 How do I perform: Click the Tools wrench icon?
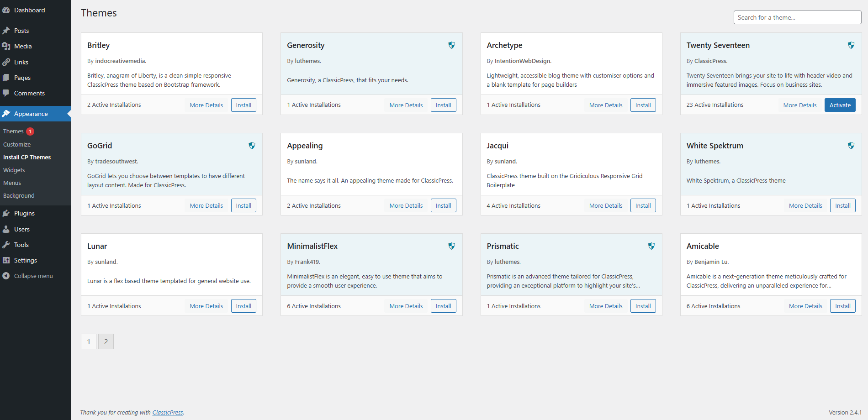coord(6,245)
